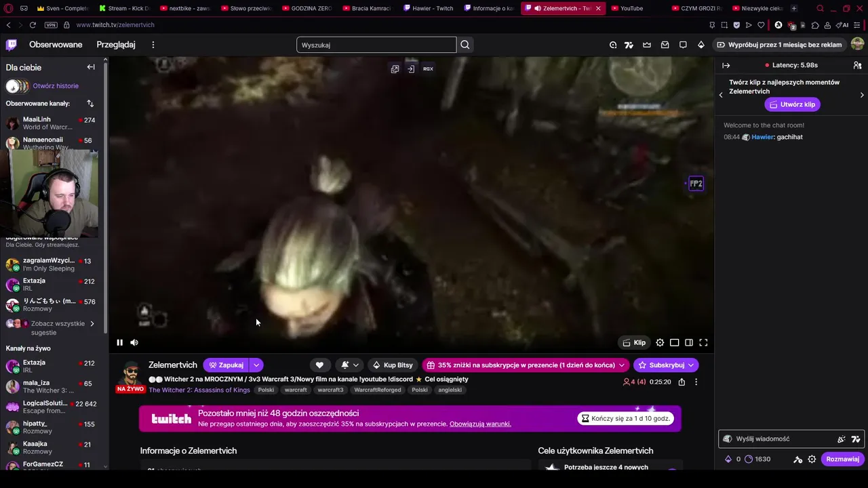Viewport: 868px width, 488px height.
Task: Click the browser heart bookmark icon
Action: tap(761, 25)
